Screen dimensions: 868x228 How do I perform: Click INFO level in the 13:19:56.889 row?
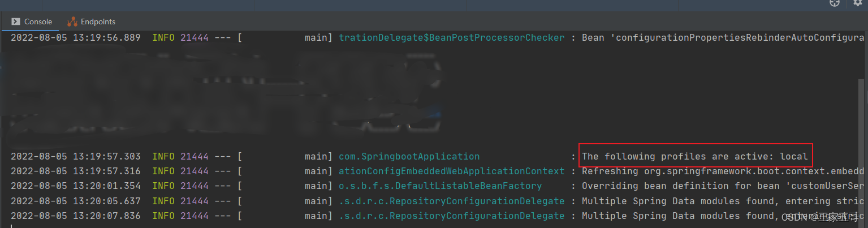(x=163, y=38)
